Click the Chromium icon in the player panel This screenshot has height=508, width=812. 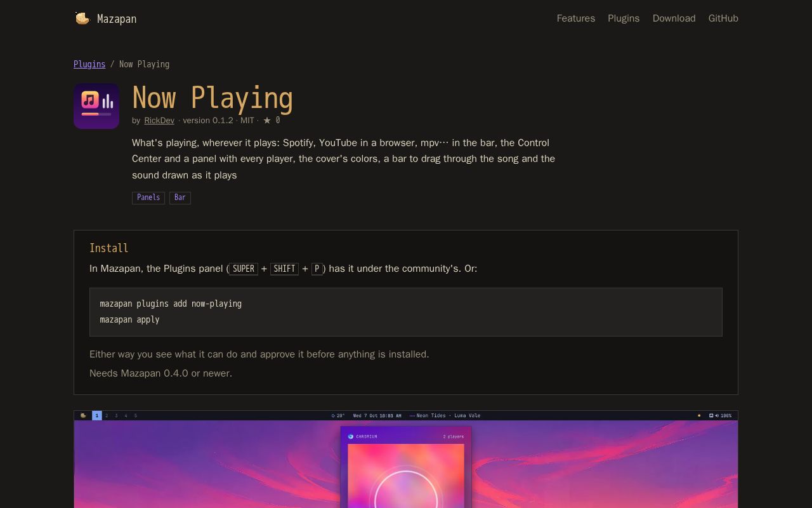351,437
